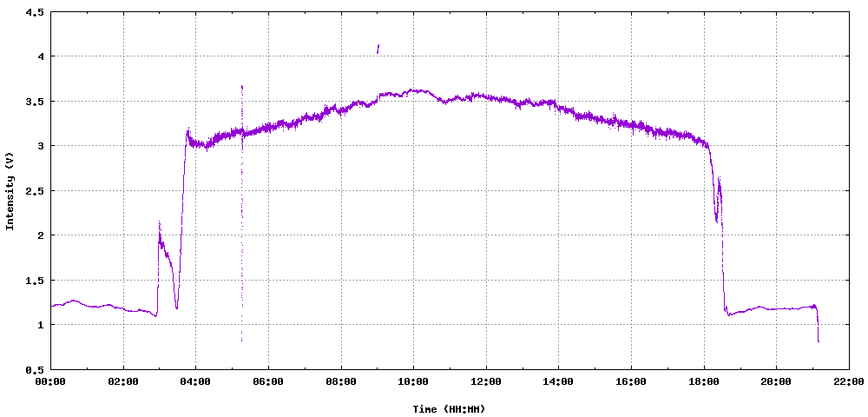This screenshot has height=417, width=868.
Task: Click the 2.5 y-axis tick label
Action: (35, 191)
